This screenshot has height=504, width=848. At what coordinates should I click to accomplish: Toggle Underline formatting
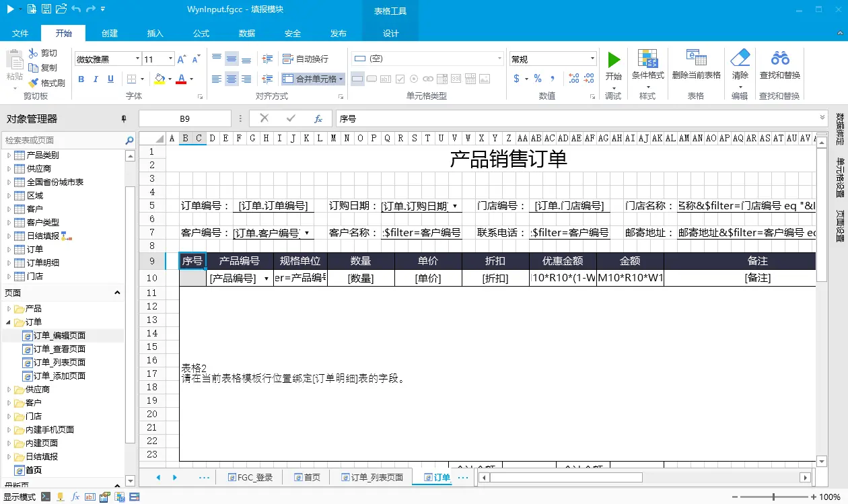click(111, 79)
